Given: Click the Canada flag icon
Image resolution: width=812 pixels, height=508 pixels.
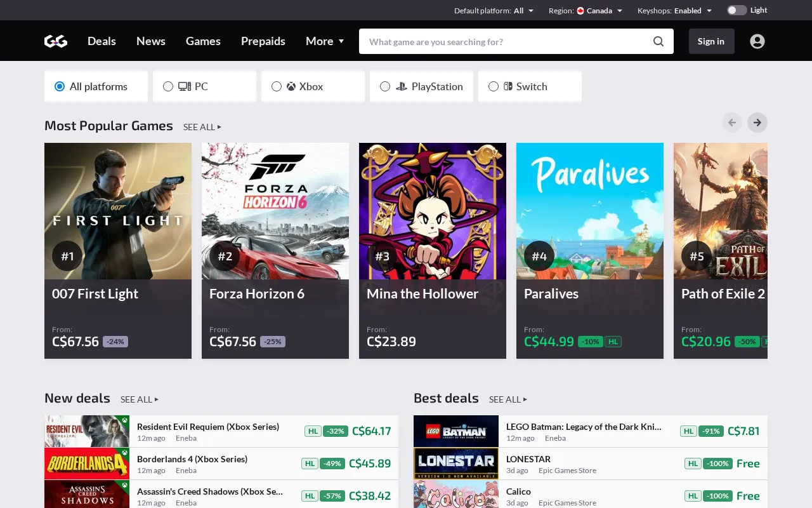Looking at the screenshot, I should click(580, 11).
